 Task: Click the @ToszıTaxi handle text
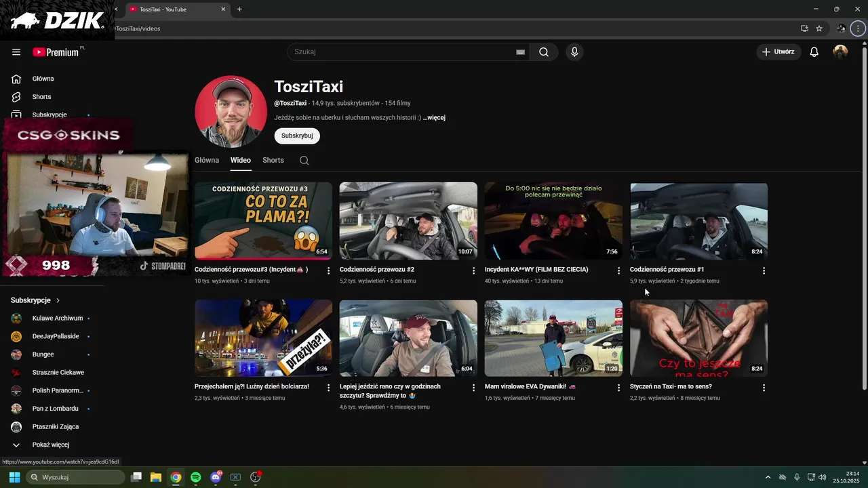coord(290,104)
